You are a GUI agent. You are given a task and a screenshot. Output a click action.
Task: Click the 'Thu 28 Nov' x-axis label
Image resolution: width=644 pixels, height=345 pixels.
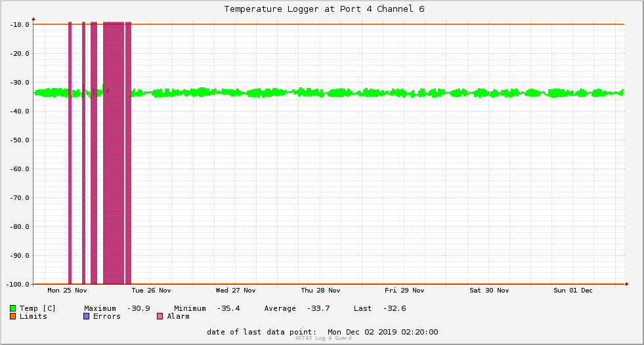[x=320, y=291]
